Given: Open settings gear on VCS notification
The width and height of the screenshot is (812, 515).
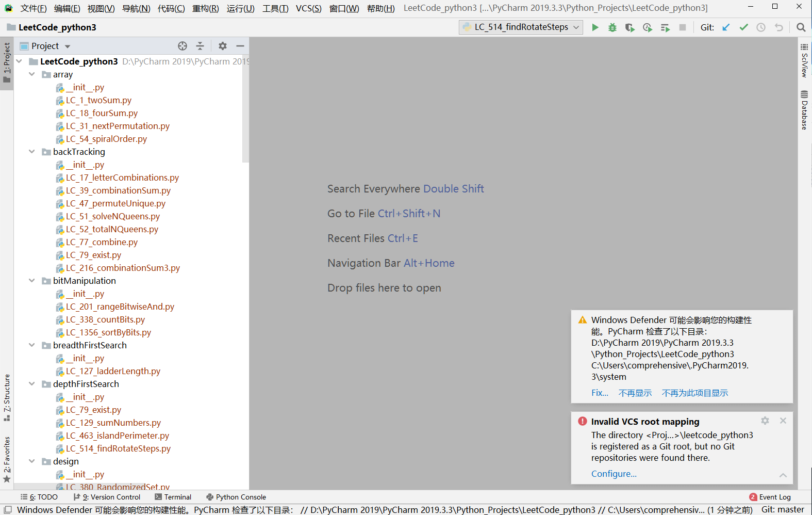Looking at the screenshot, I should [765, 421].
